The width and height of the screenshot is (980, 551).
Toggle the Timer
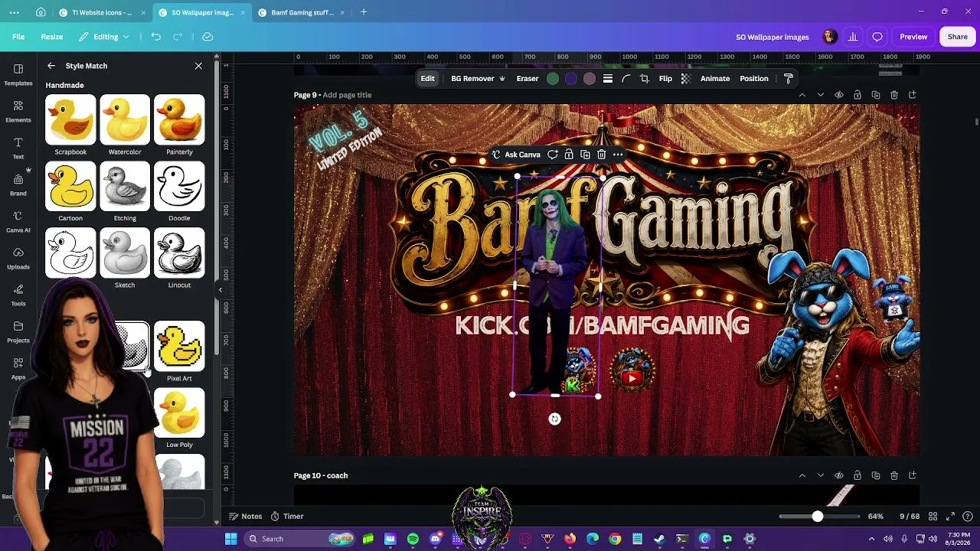[287, 517]
